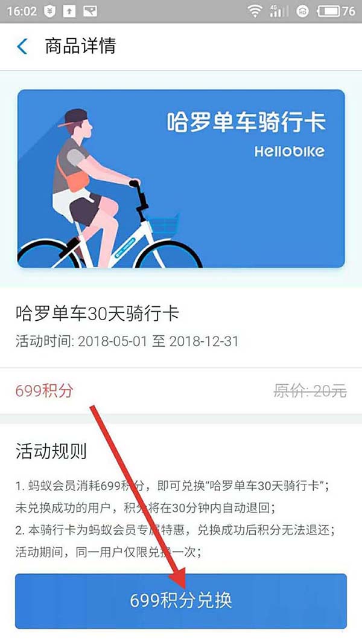Image resolution: width=362 pixels, height=644 pixels.
Task: Tap rule 2 text about 蚂蚁会员专属特惠
Action: click(176, 541)
